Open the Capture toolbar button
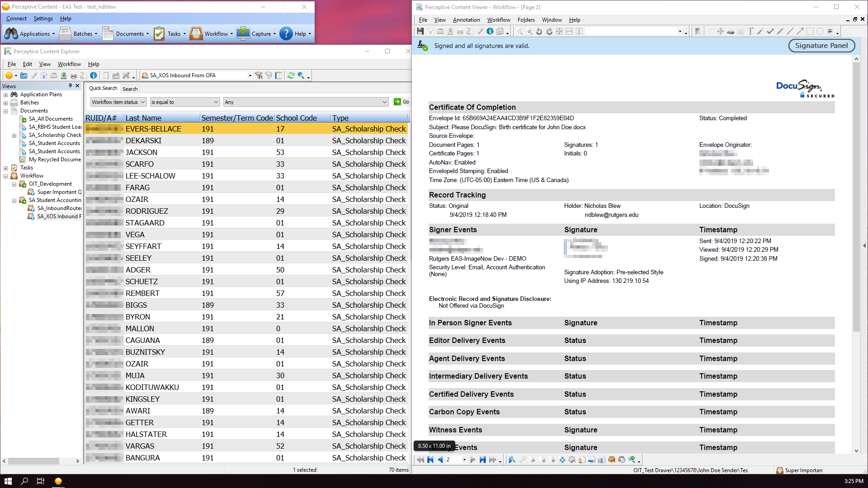The height and width of the screenshot is (488, 868). pyautogui.click(x=256, y=33)
